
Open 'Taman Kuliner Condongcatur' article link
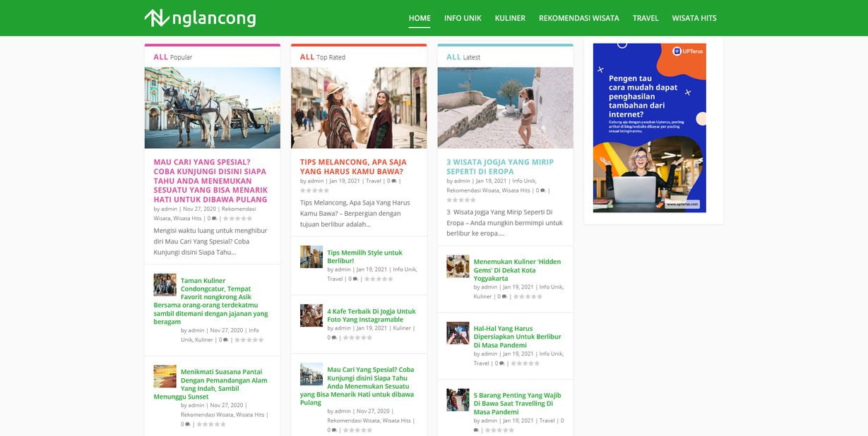tap(211, 301)
